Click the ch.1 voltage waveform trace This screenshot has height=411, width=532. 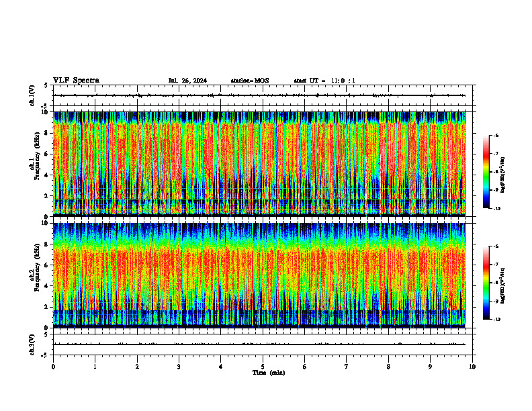tap(259, 95)
